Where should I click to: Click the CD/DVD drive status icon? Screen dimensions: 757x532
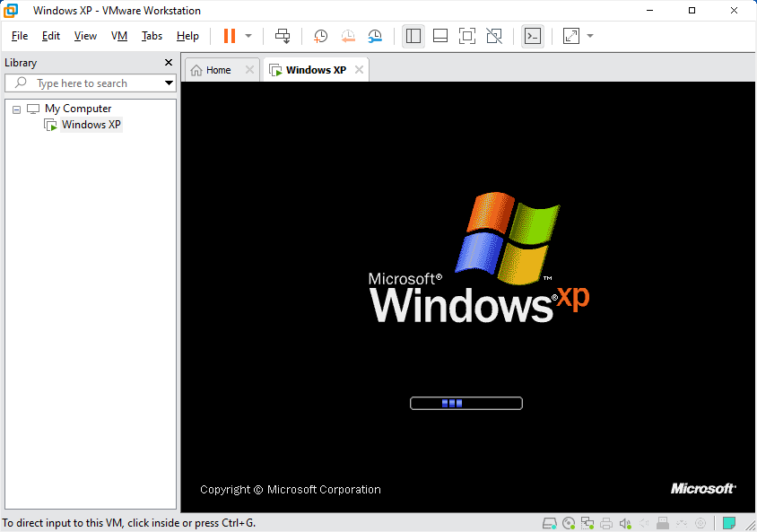pyautogui.click(x=569, y=522)
